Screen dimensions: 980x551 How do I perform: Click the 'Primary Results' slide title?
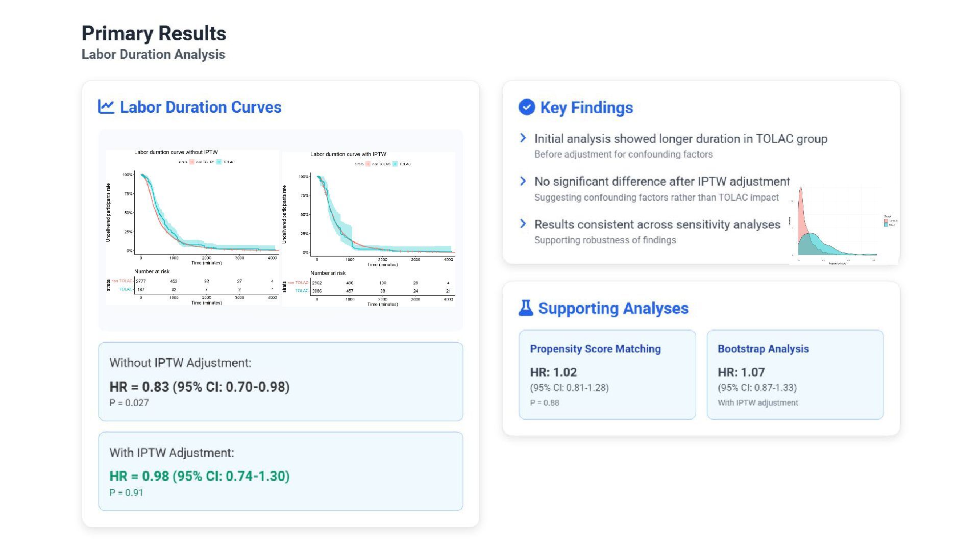coord(154,34)
